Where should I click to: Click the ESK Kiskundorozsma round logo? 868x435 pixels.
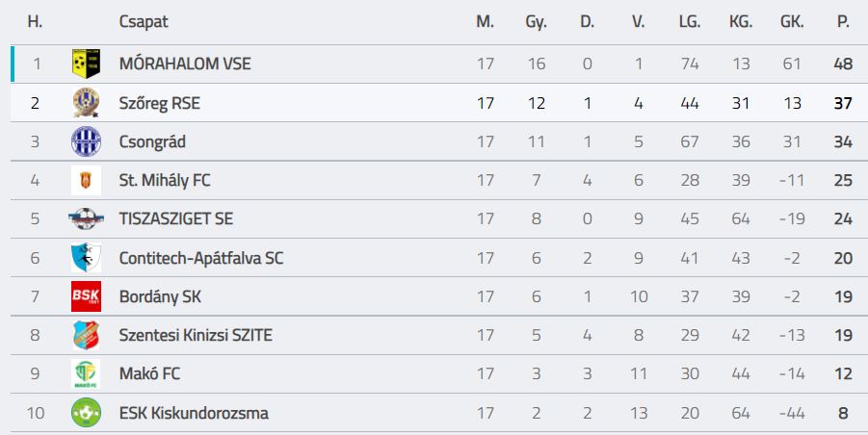point(86,413)
